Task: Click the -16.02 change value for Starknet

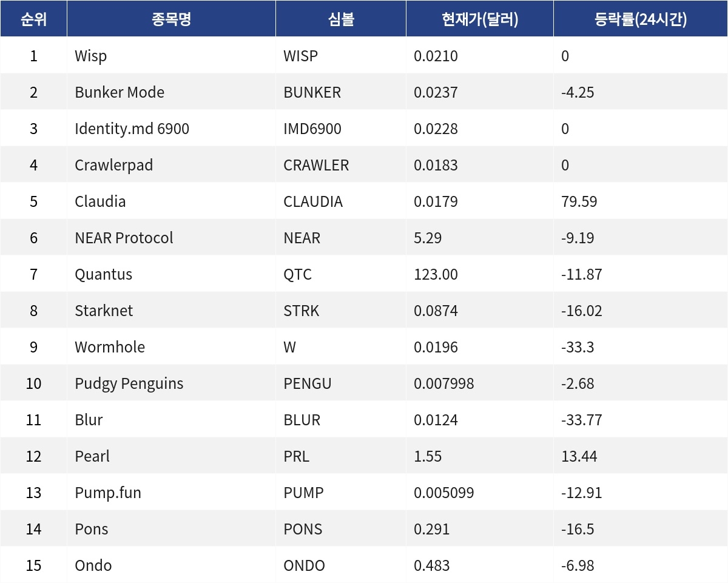Action: pyautogui.click(x=582, y=311)
